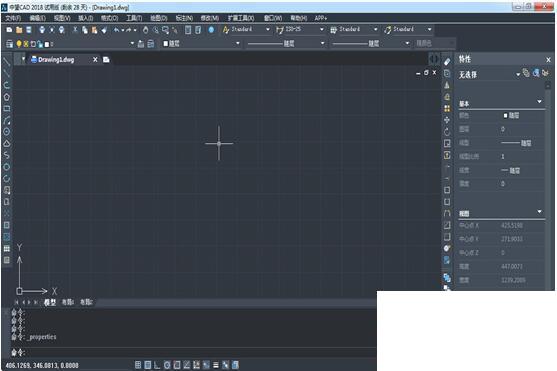The height and width of the screenshot is (371, 557).
Task: Select the Move tool in the modify toolbar
Action: (447, 120)
